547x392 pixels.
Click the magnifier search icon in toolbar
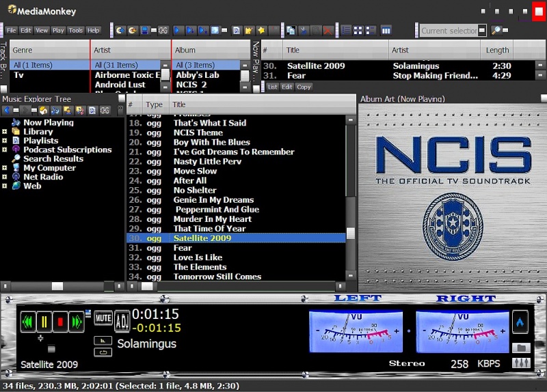(x=496, y=31)
